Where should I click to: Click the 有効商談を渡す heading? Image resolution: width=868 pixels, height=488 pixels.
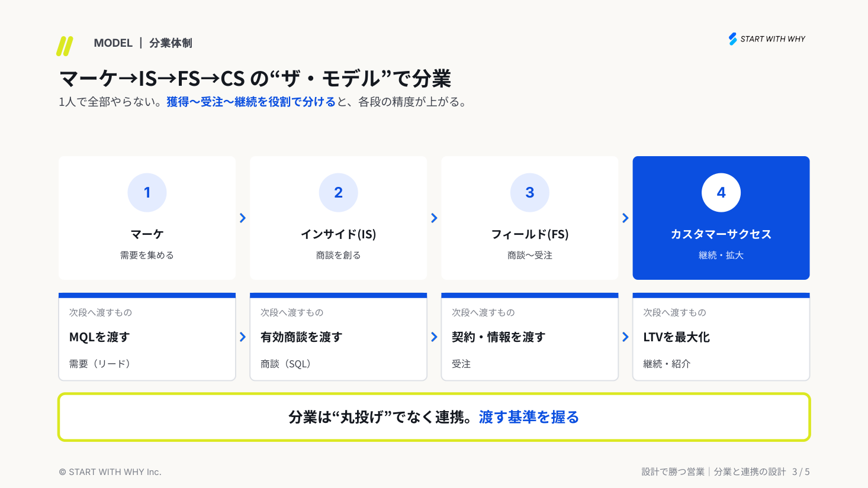pyautogui.click(x=301, y=337)
